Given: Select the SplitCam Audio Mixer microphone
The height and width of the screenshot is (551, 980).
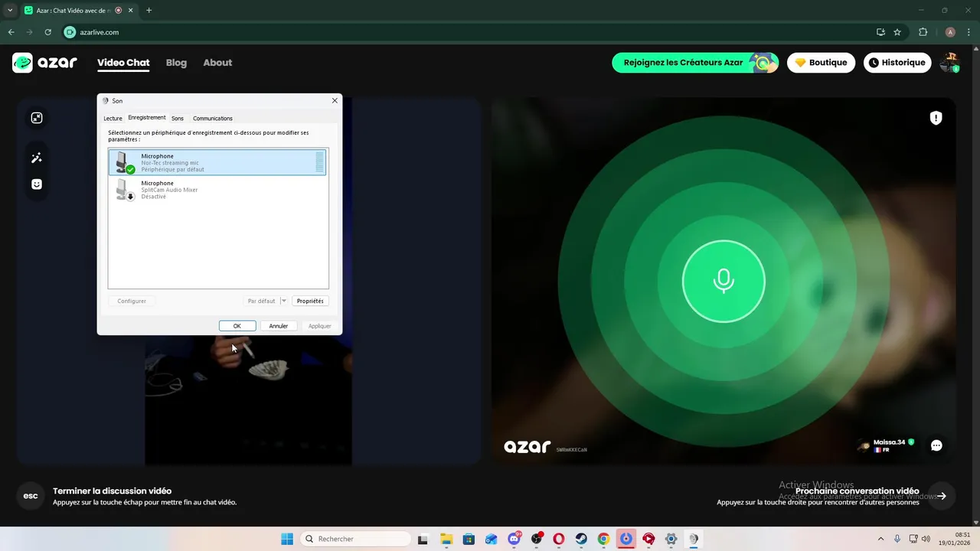Looking at the screenshot, I should point(218,190).
